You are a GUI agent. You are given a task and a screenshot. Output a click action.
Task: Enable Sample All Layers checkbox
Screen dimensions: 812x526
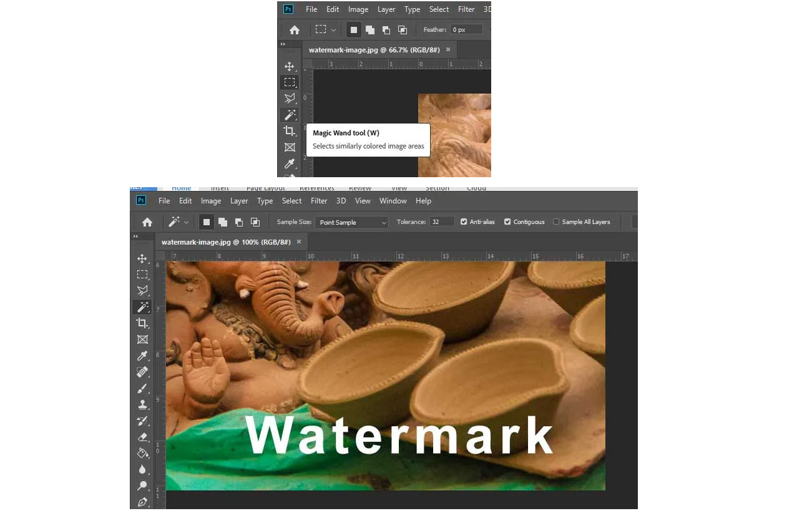coord(556,222)
